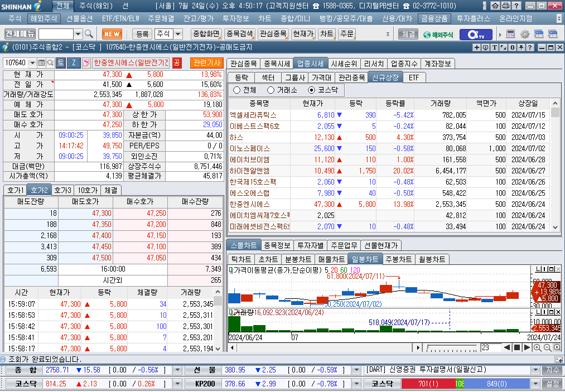Click the 설정 button at bottom right
This screenshot has height=392, width=565.
(553, 384)
